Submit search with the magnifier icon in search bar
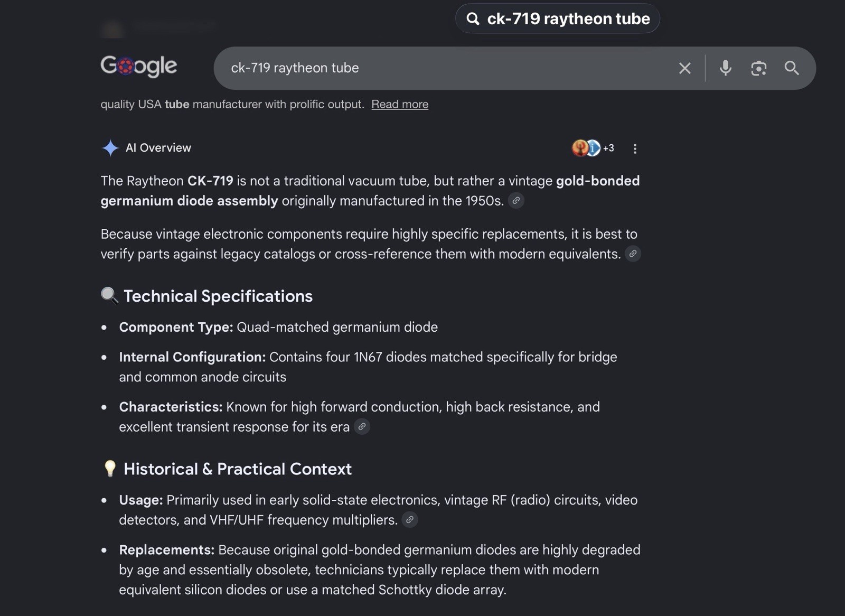The width and height of the screenshot is (845, 616). (x=791, y=68)
